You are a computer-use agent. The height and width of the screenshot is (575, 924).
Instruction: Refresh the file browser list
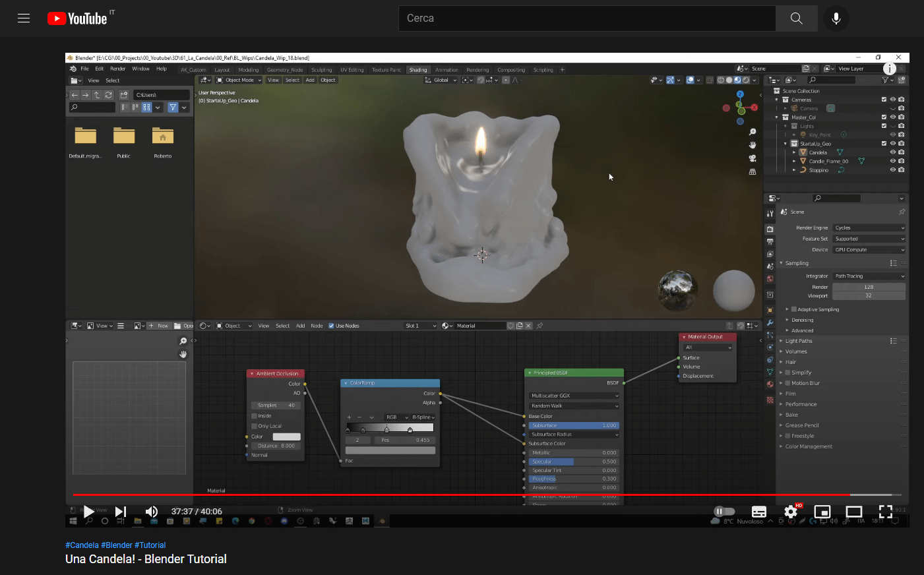(x=109, y=95)
